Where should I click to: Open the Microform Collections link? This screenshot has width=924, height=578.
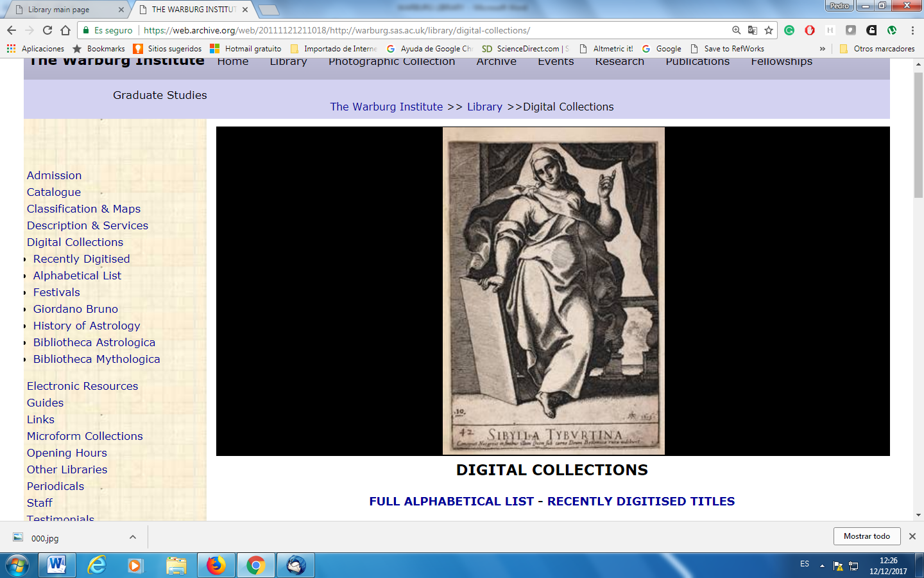tap(85, 436)
